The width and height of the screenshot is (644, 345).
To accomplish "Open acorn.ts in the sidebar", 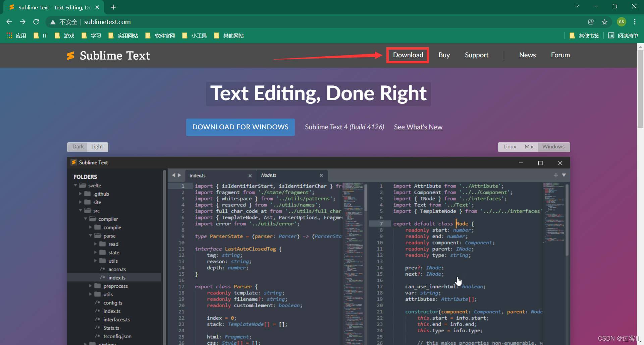I will (x=117, y=269).
